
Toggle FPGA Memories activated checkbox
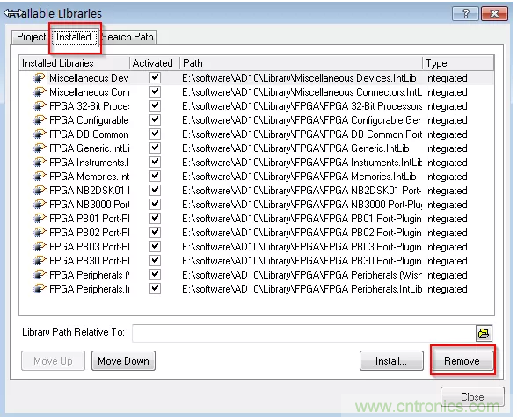coord(155,177)
